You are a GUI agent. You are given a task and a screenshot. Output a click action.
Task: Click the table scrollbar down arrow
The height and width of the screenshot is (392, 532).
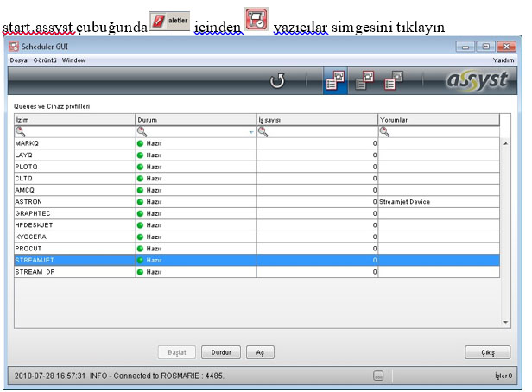pyautogui.click(x=505, y=322)
